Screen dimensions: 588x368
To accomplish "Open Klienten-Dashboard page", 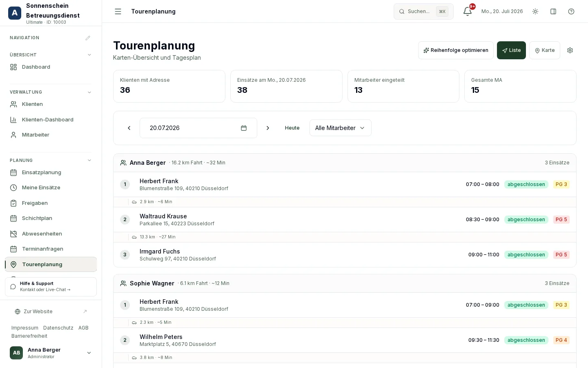I will point(51,120).
